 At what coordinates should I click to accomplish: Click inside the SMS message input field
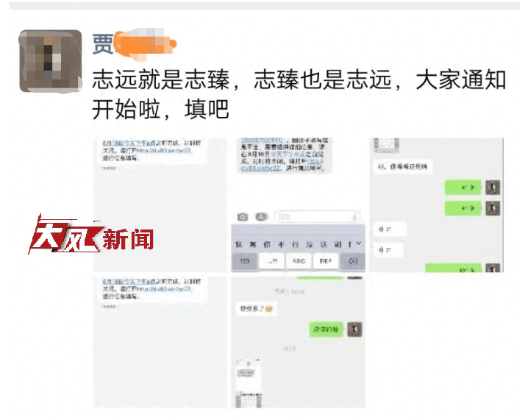click(317, 217)
